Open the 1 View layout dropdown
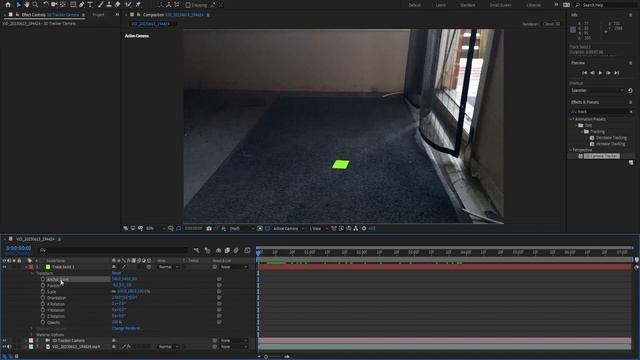The height and width of the screenshot is (360, 640). point(318,229)
